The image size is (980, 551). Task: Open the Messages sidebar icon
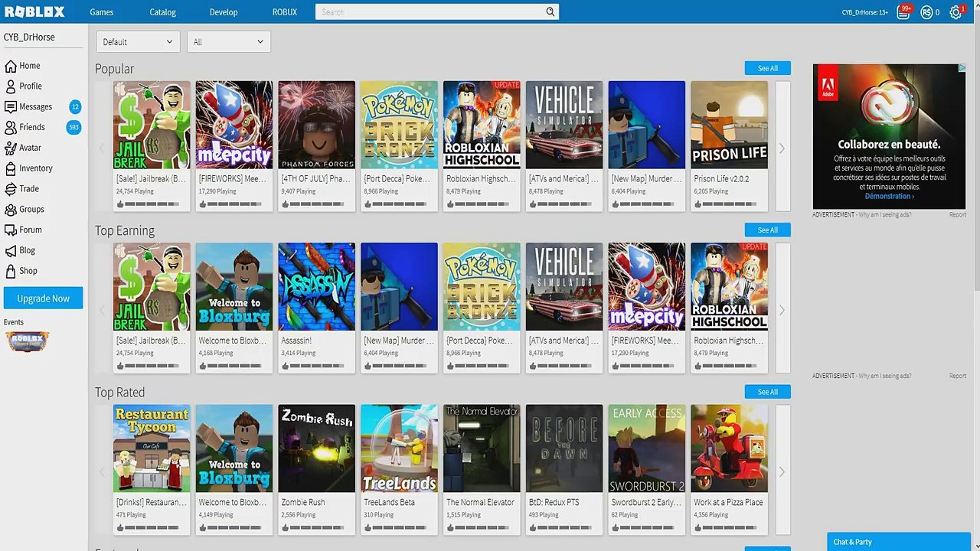coord(11,107)
